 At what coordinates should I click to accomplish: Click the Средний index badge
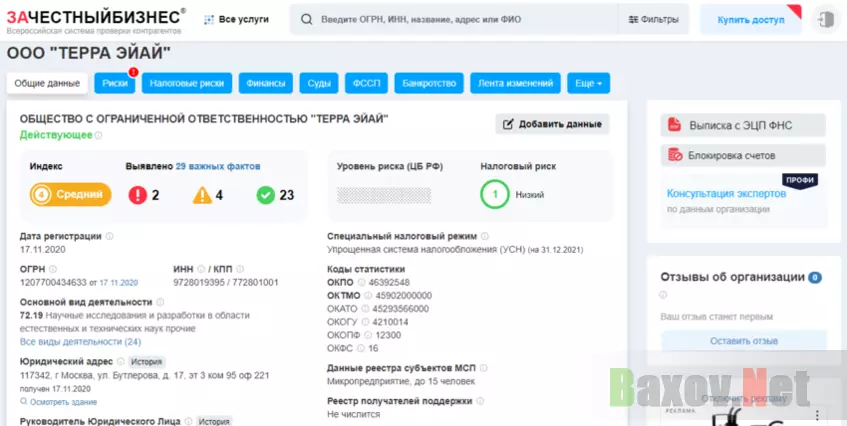[71, 194]
